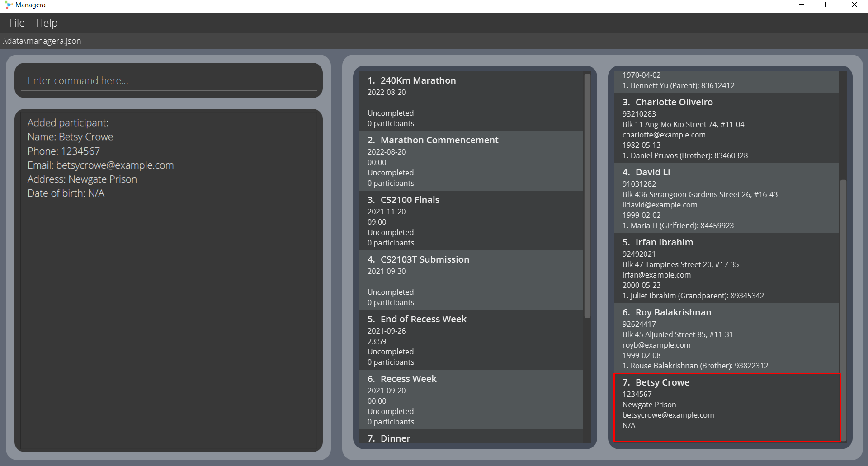Click next-of-kin Juliet Ibrahim (Grandparent)
The width and height of the screenshot is (868, 466).
point(693,296)
